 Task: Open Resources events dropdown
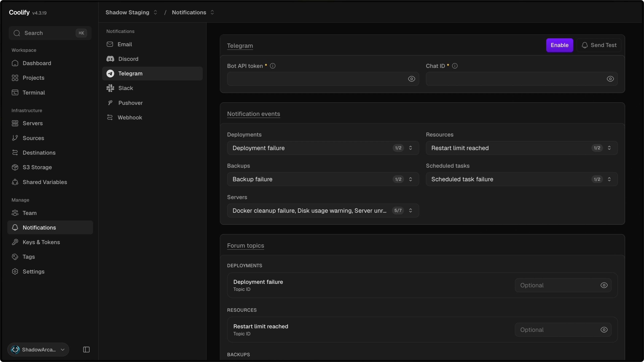click(x=522, y=148)
